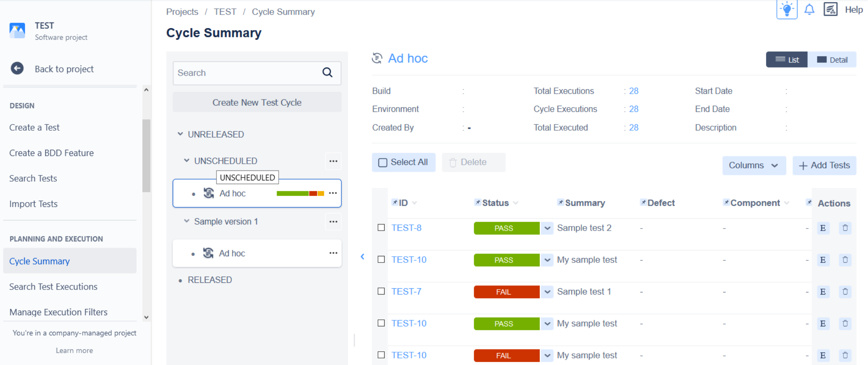Open status dropdown for TEST-7 FAIL

547,292
